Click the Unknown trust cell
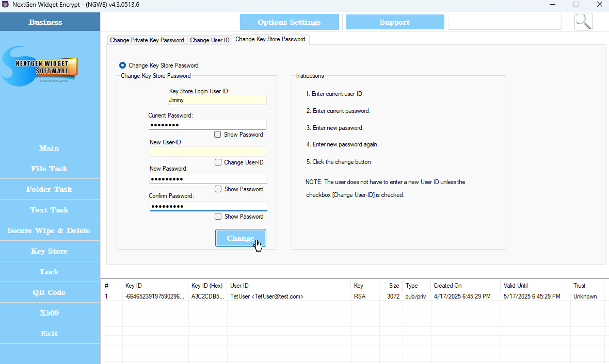Image resolution: width=609 pixels, height=364 pixels. point(587,296)
